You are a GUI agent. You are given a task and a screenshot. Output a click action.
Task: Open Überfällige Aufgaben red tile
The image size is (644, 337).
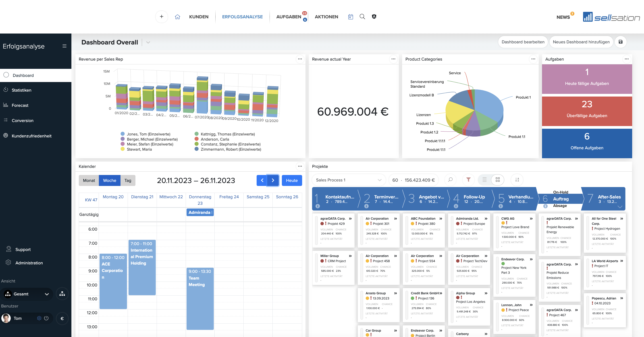(587, 111)
